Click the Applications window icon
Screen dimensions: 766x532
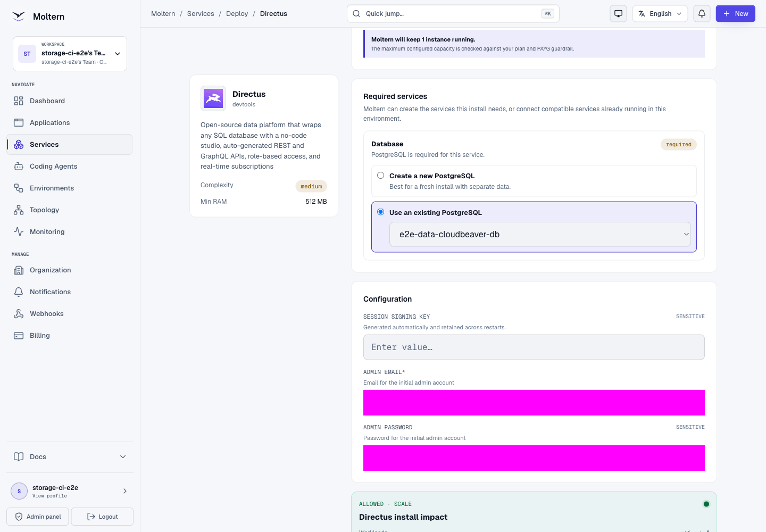coord(19,123)
